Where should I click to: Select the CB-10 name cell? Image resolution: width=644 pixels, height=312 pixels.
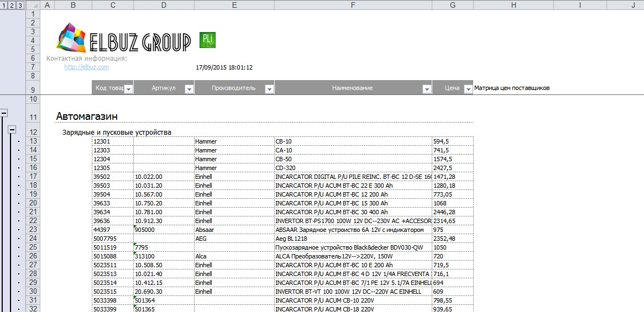353,141
